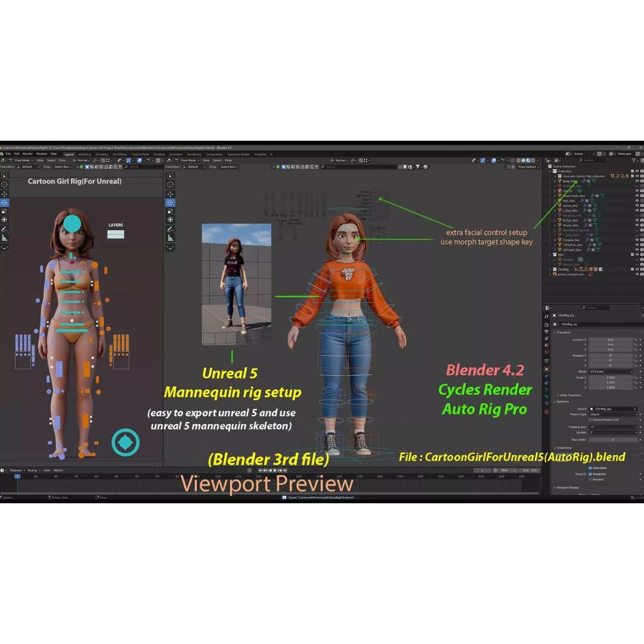The height and width of the screenshot is (644, 644).
Task: Select the Annotate tool in middle viewport toolbar
Action: click(x=171, y=230)
